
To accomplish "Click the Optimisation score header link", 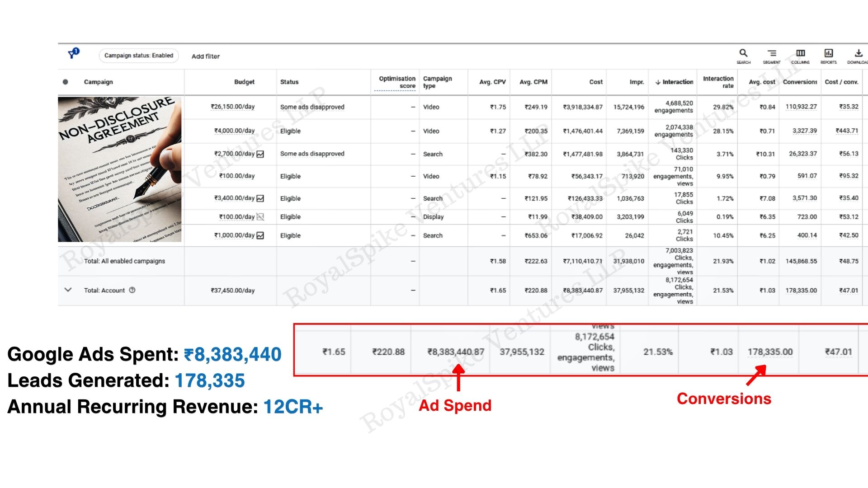I will [x=396, y=82].
